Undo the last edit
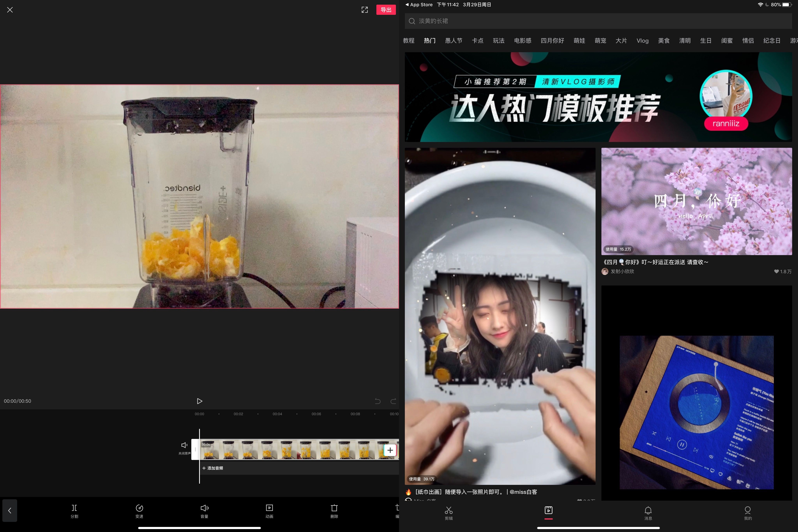 378,401
